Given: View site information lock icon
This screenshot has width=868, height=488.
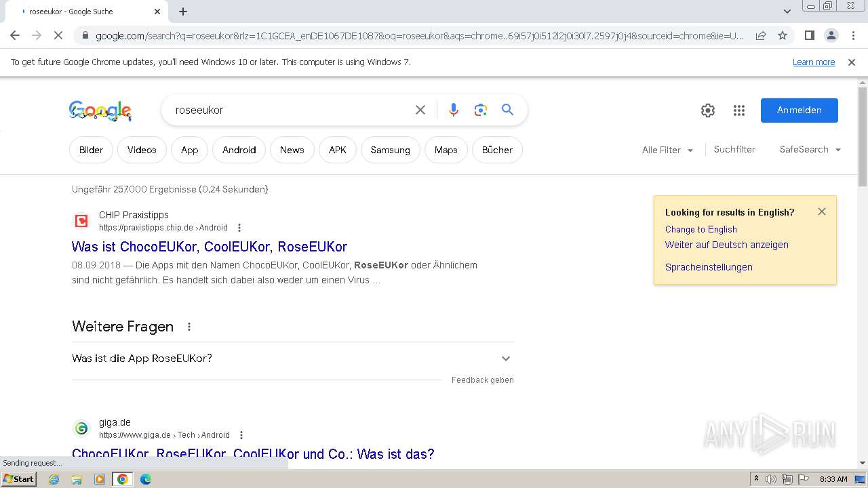Looking at the screenshot, I should (85, 36).
